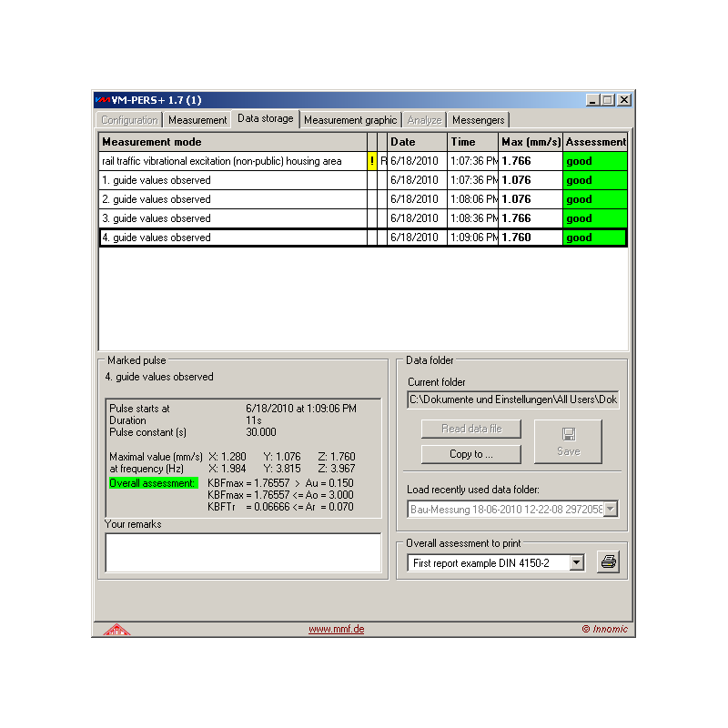The height and width of the screenshot is (728, 728).
Task: Click the current folder path field
Action: coord(512,399)
